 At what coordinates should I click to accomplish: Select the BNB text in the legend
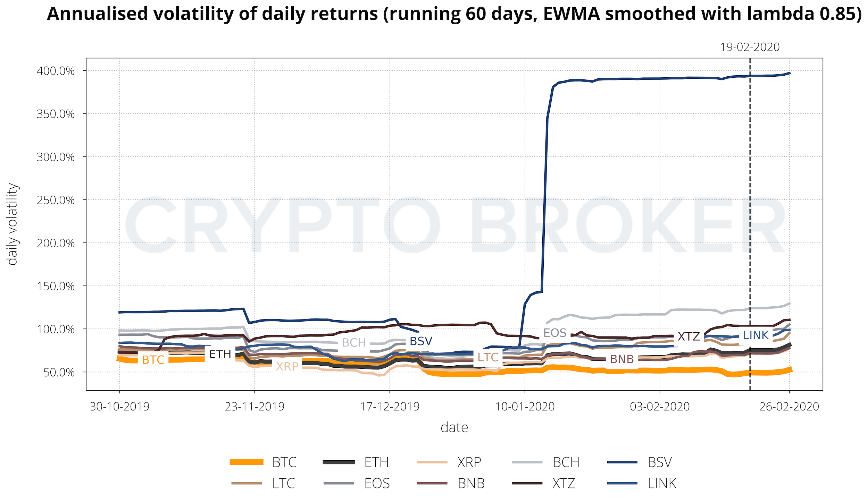click(471, 483)
